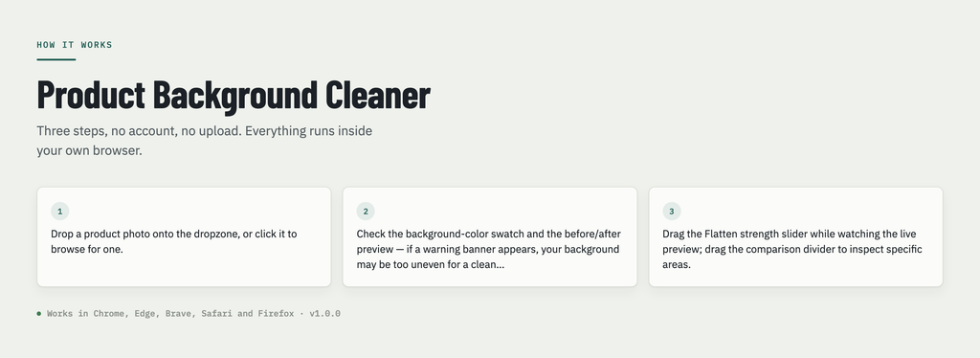Screen dimensions: 980x358
Task: Click 'browse for one.' text in step 1
Action: click(87, 249)
